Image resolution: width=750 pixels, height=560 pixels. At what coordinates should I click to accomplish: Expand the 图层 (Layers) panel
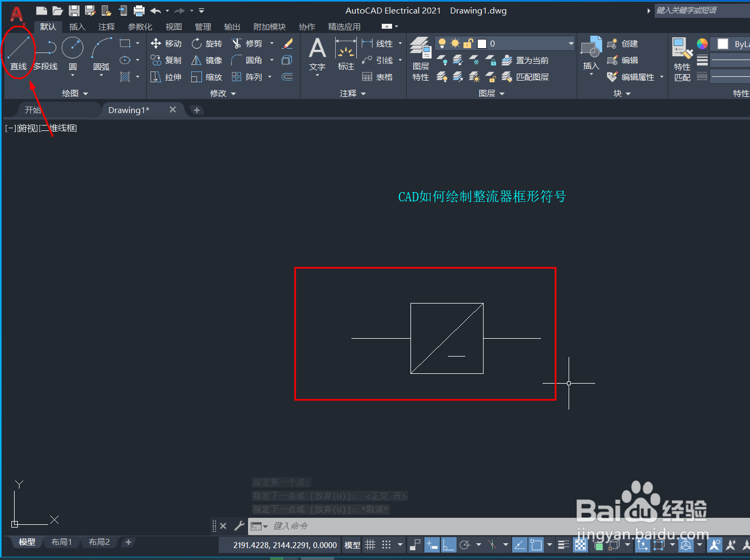[492, 93]
